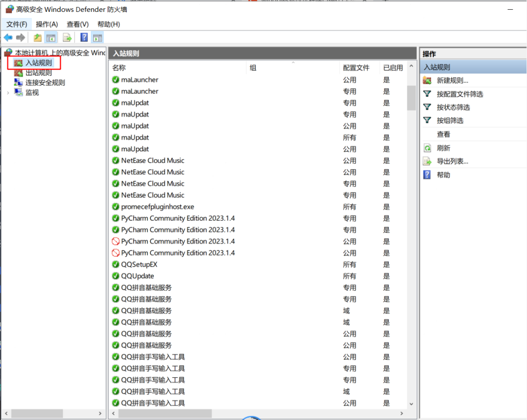This screenshot has width=527, height=420.
Task: Click the Forward arrow toolbar icon
Action: pos(21,38)
